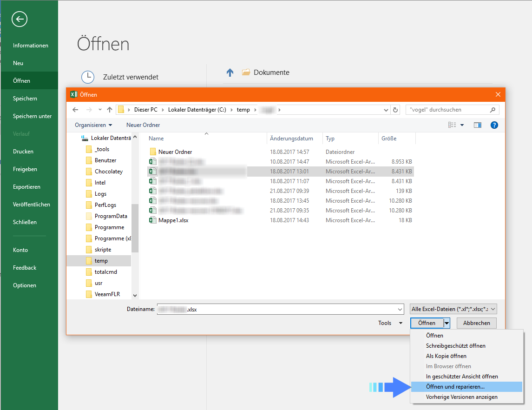Click Neuer Ordner in the dialog toolbar
532x410 pixels.
(143, 125)
